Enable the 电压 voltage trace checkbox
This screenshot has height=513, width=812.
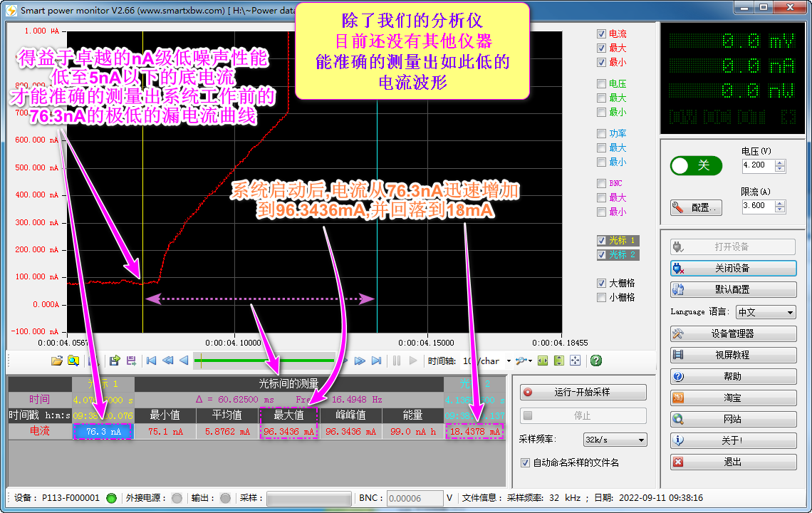pyautogui.click(x=602, y=84)
